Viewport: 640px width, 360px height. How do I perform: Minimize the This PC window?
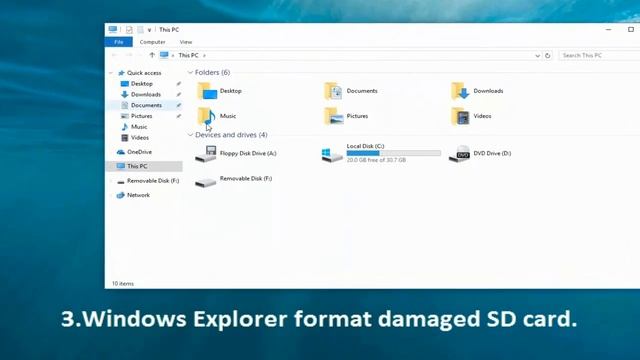pos(609,29)
